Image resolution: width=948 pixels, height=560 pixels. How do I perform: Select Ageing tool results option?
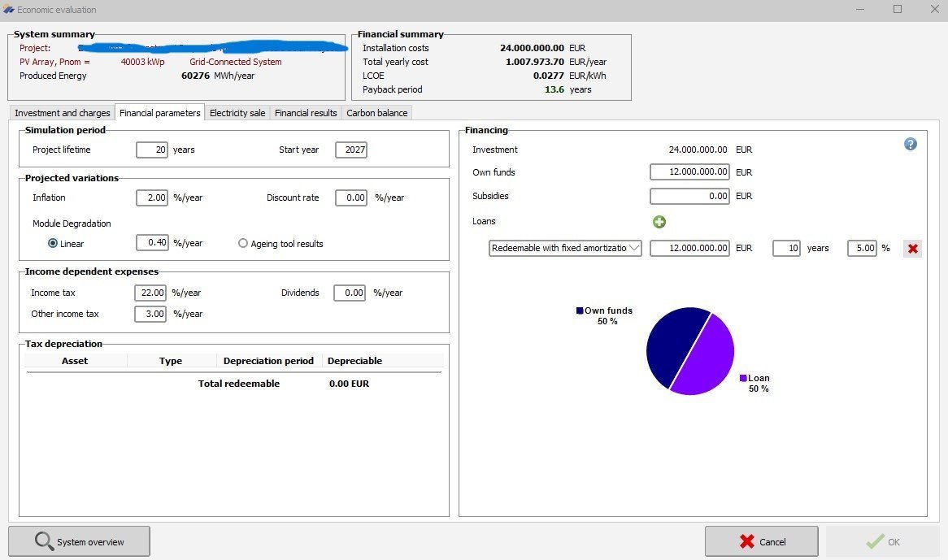(243, 244)
